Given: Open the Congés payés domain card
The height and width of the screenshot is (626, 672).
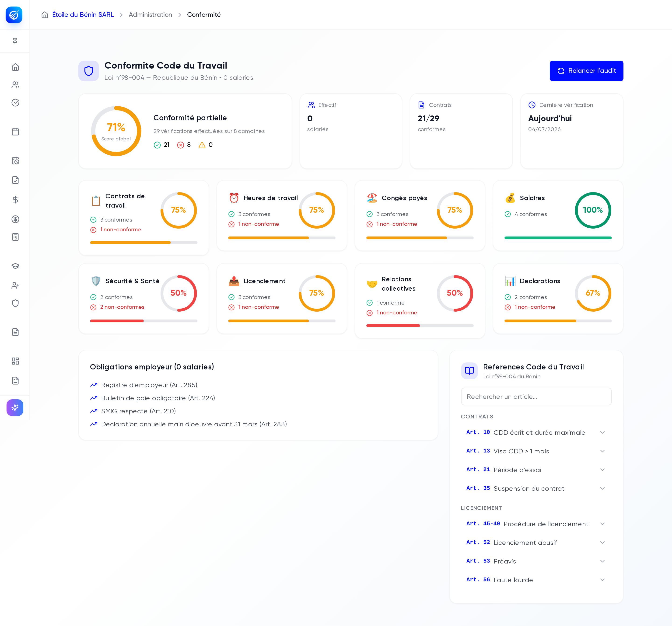Looking at the screenshot, I should (x=420, y=216).
